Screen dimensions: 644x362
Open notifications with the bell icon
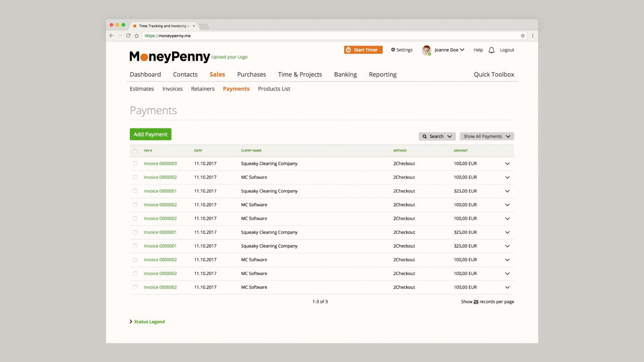[x=492, y=50]
